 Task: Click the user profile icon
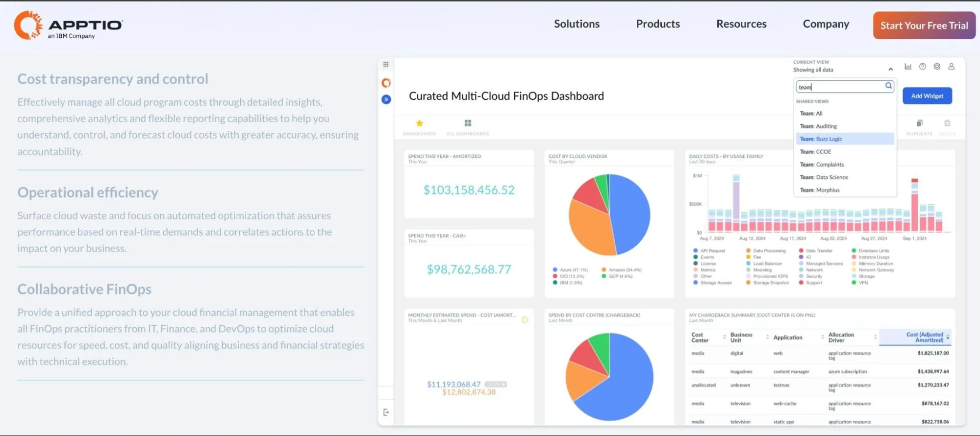951,67
